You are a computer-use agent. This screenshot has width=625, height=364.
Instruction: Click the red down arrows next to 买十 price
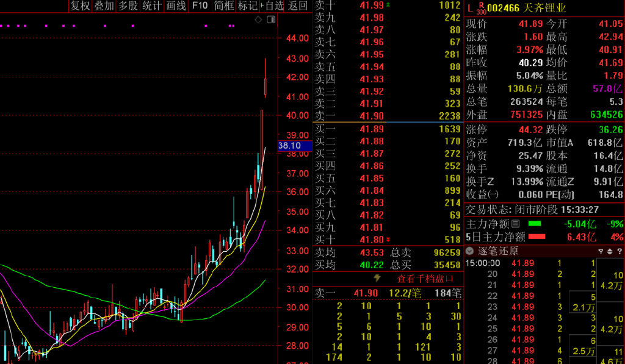[389, 240]
